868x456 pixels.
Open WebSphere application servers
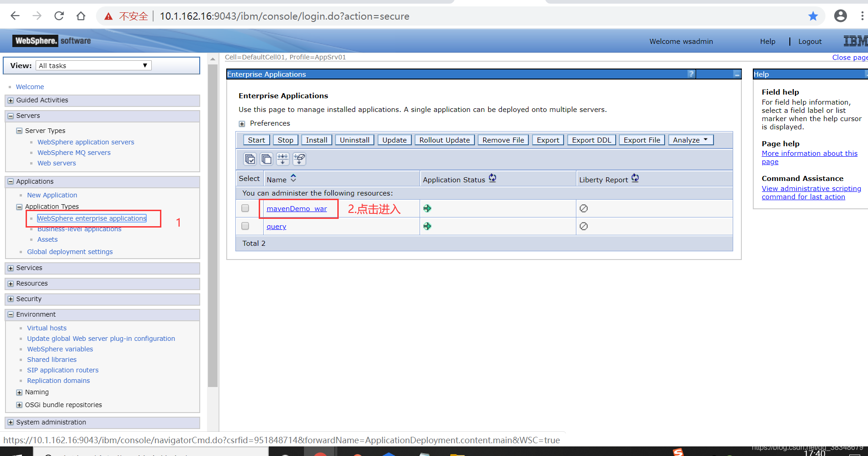pos(86,142)
